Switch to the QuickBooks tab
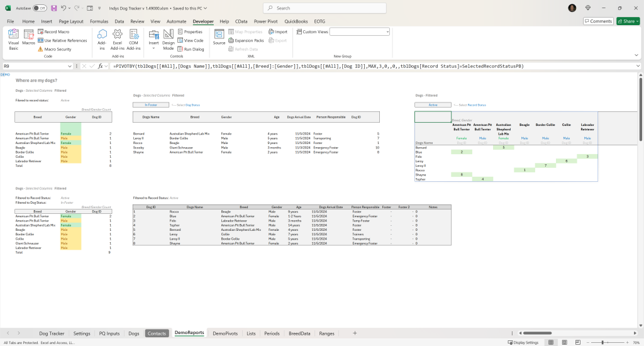This screenshot has width=644, height=346. click(x=296, y=21)
